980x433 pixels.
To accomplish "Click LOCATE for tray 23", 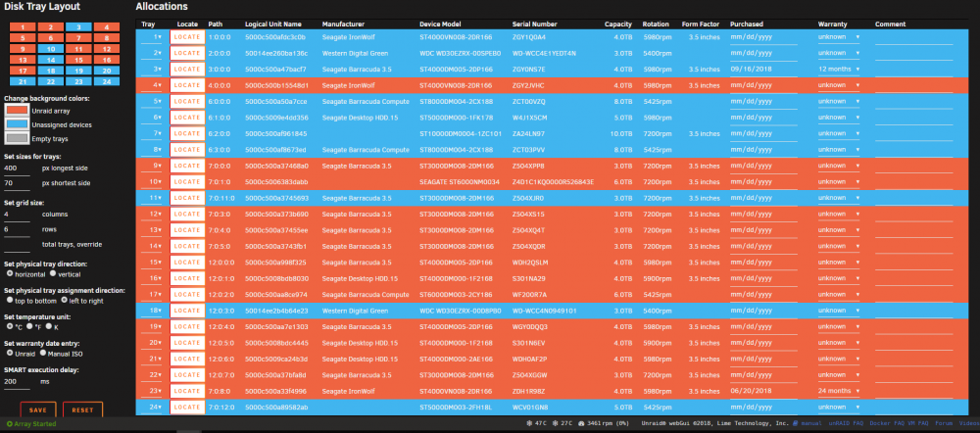I will click(x=187, y=391).
